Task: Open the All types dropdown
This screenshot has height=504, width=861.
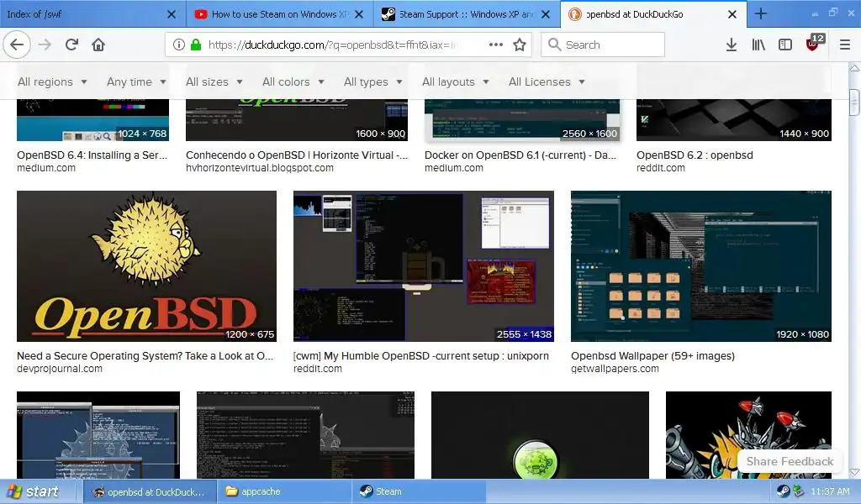Action: point(372,81)
